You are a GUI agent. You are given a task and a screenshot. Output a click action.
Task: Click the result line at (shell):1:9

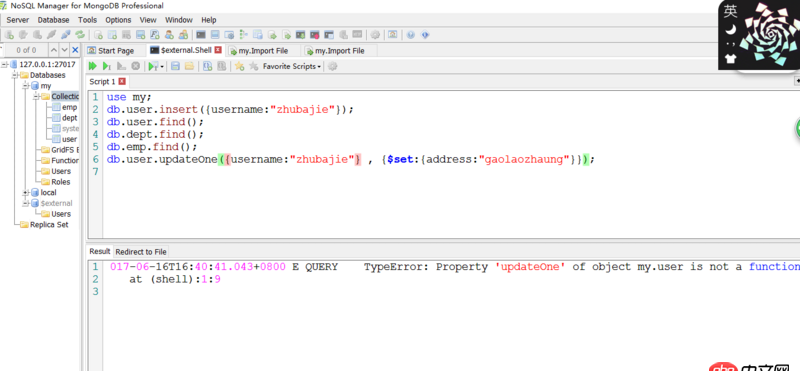174,279
